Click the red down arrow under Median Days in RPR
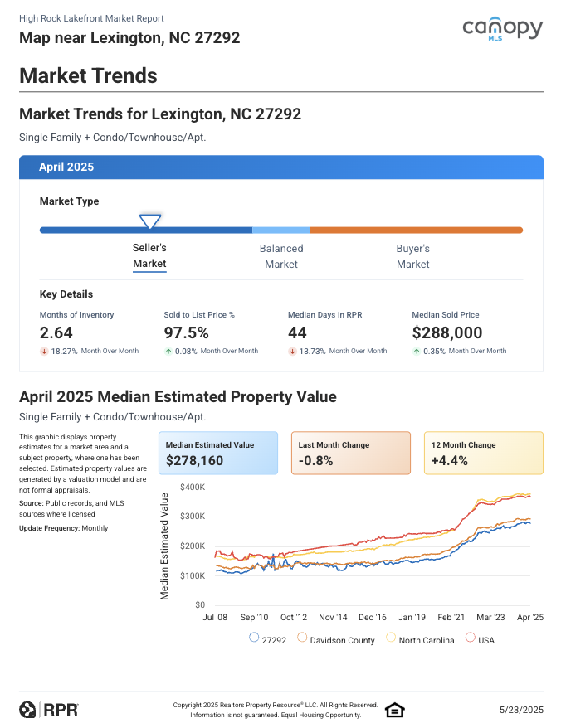 click(x=292, y=352)
